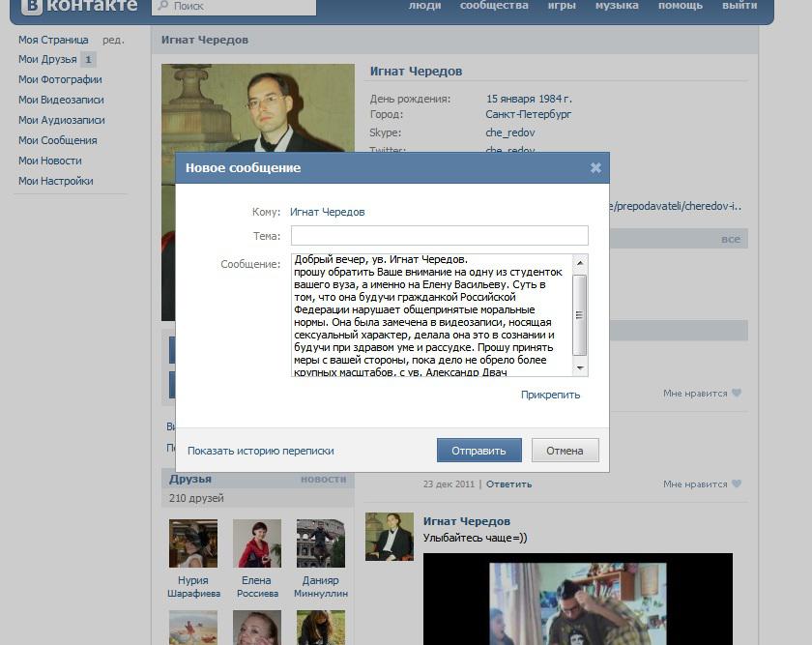Open Друзья section header
Viewport: 812px width, 645px height.
point(190,479)
